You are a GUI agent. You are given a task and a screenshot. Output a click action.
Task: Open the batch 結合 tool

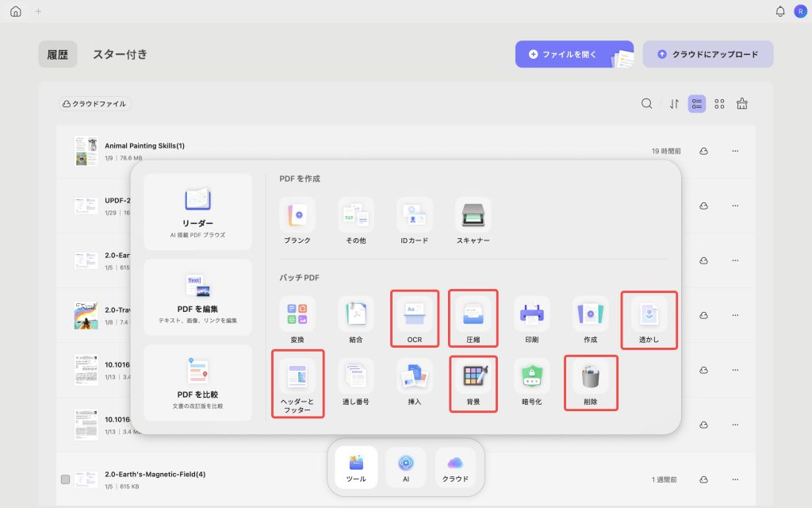point(356,319)
